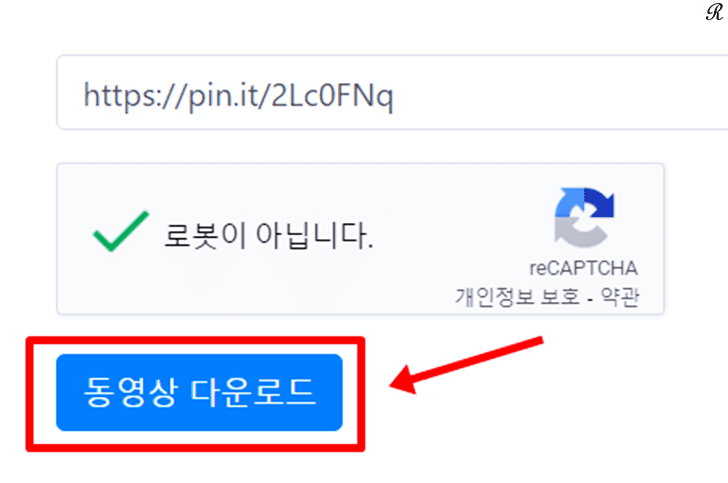The height and width of the screenshot is (483, 728).
Task: Click the word 동영상 on blue button
Action: click(131, 392)
